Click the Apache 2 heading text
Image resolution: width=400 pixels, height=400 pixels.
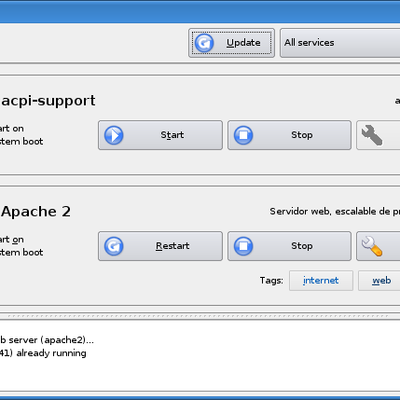(36, 212)
